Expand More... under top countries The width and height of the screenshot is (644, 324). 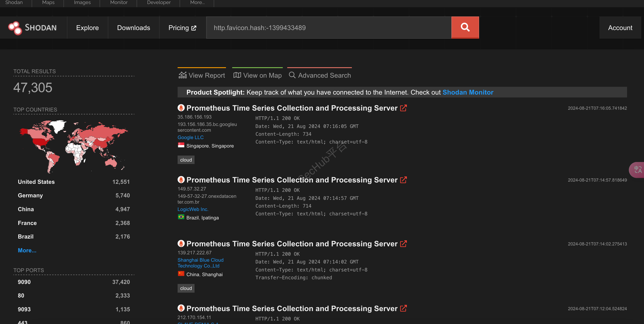click(27, 250)
